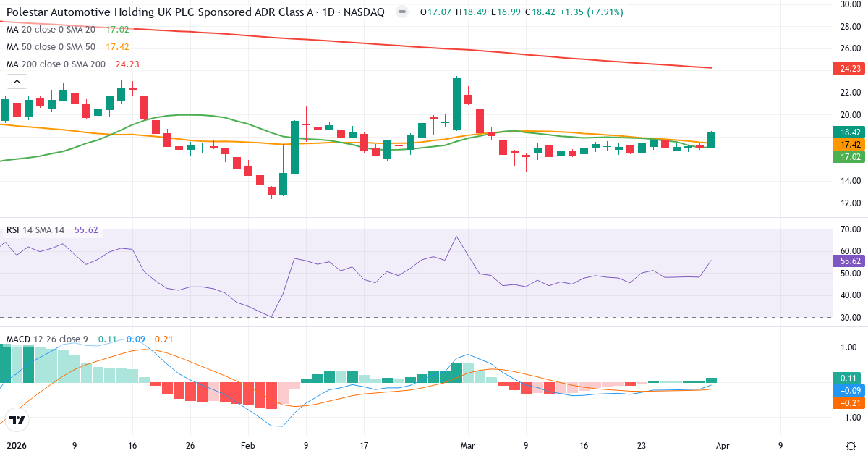
Task: Click Mar on the time axis
Action: [467, 446]
